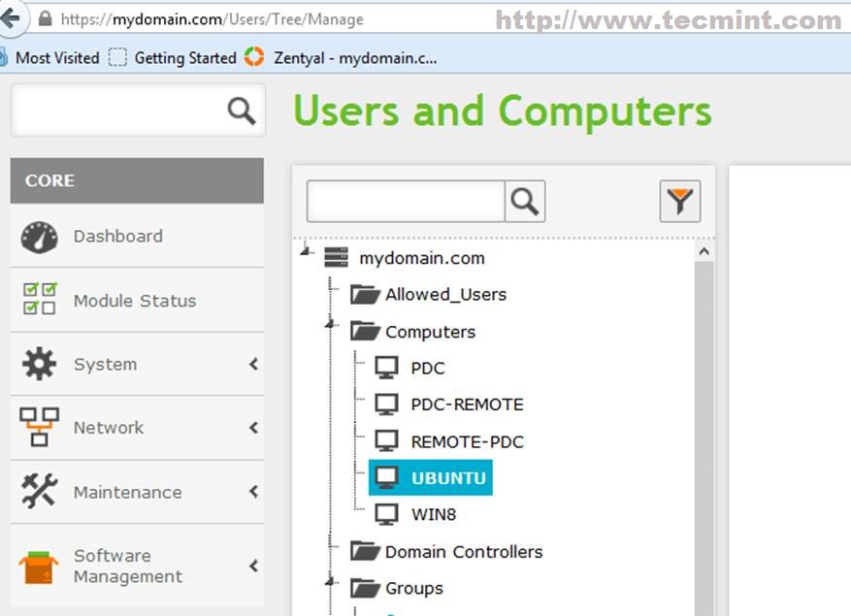This screenshot has height=616, width=851.
Task: Expand the System submenu arrow
Action: coord(253,364)
